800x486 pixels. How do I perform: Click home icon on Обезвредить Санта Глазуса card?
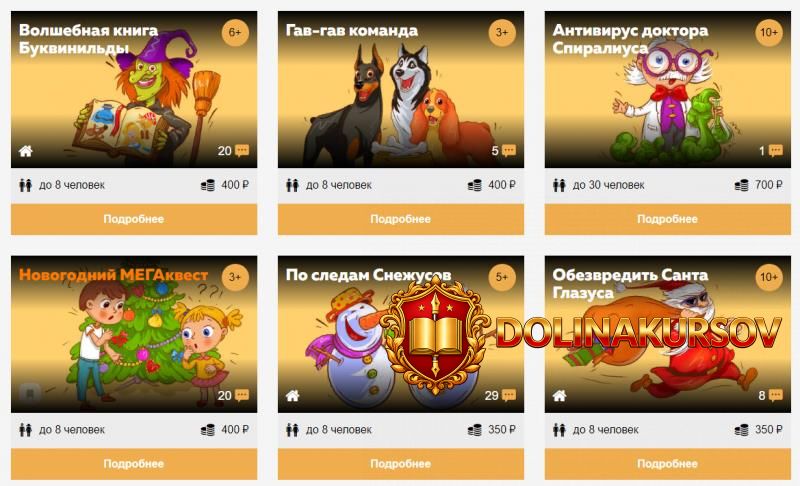(559, 396)
